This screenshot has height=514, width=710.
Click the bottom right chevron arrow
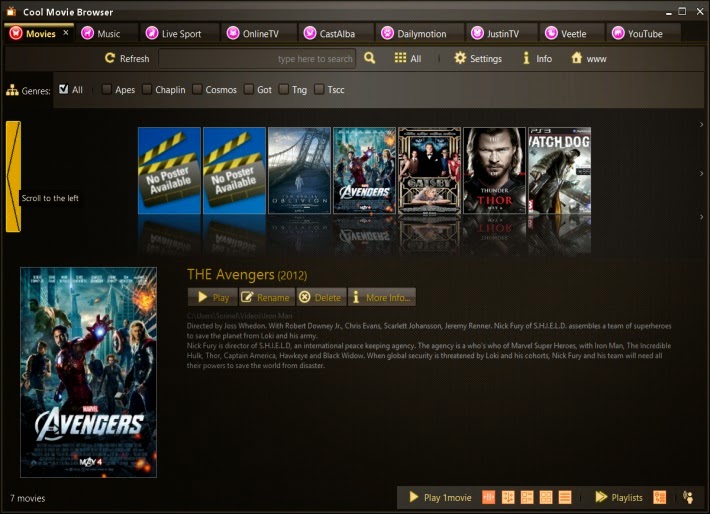701,217
